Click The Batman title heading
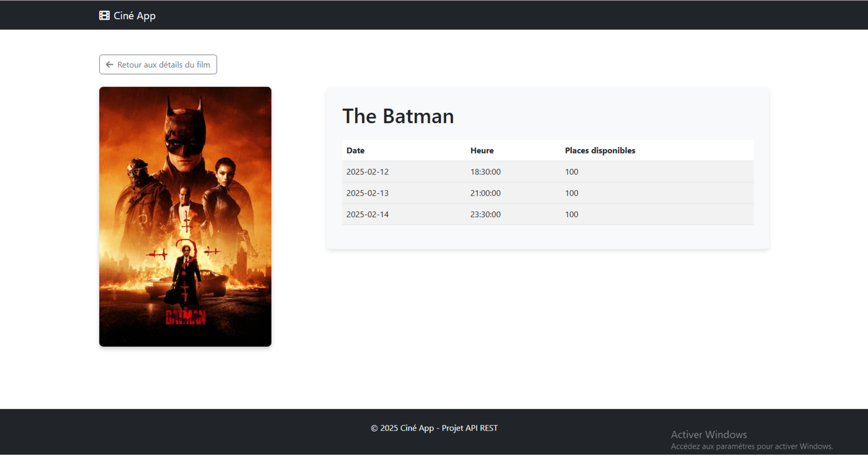 tap(398, 116)
